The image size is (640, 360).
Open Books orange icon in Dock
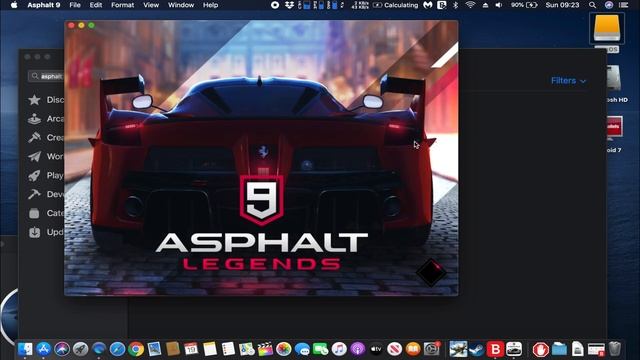click(x=413, y=349)
